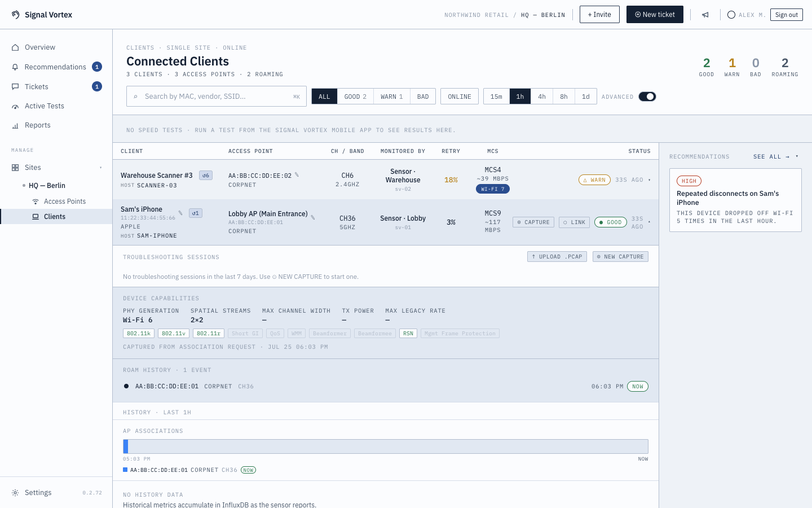Start a New Capture session
The width and height of the screenshot is (812, 508).
pos(620,257)
